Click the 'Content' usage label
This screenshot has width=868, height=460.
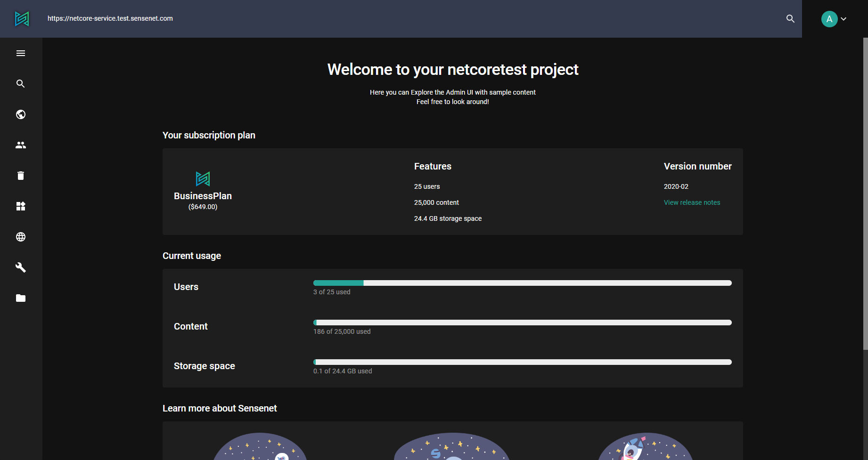(x=190, y=326)
